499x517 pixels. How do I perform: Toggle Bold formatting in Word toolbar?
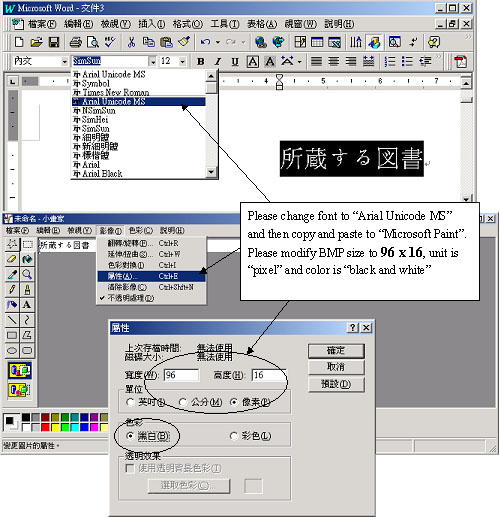click(200, 61)
